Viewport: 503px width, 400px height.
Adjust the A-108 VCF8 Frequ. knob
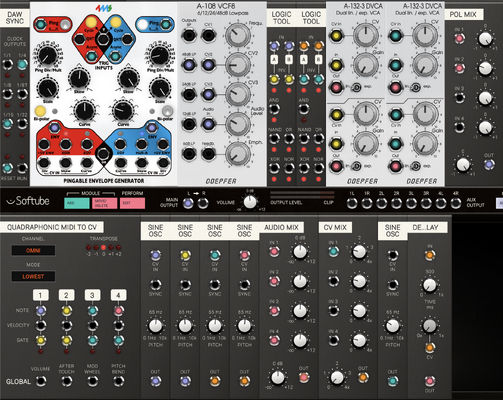pyautogui.click(x=238, y=35)
